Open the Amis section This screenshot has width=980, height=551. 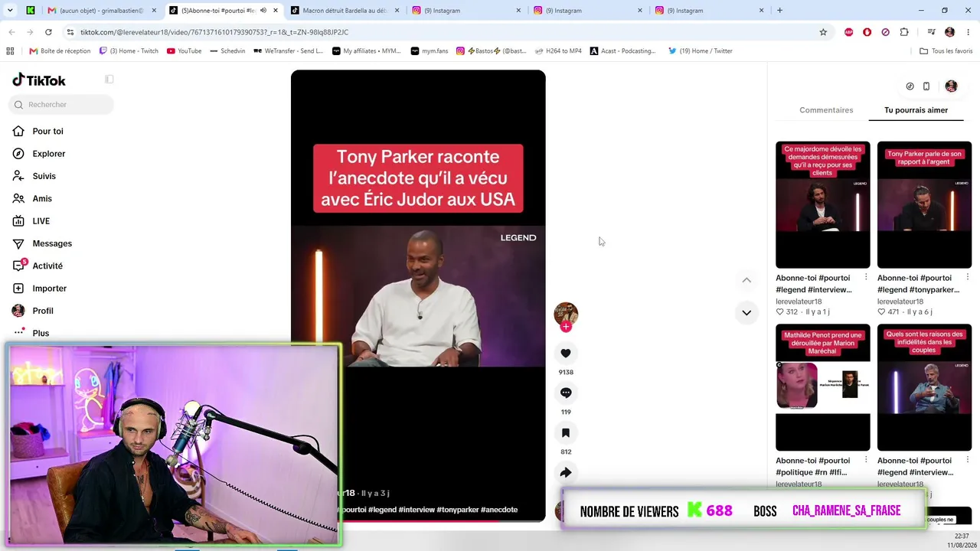pos(42,198)
